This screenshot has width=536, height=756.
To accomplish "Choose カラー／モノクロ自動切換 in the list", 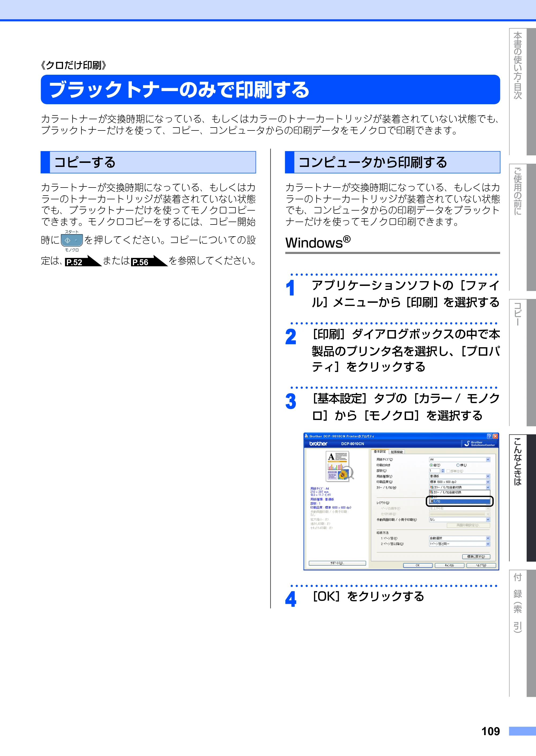I will coord(459,492).
